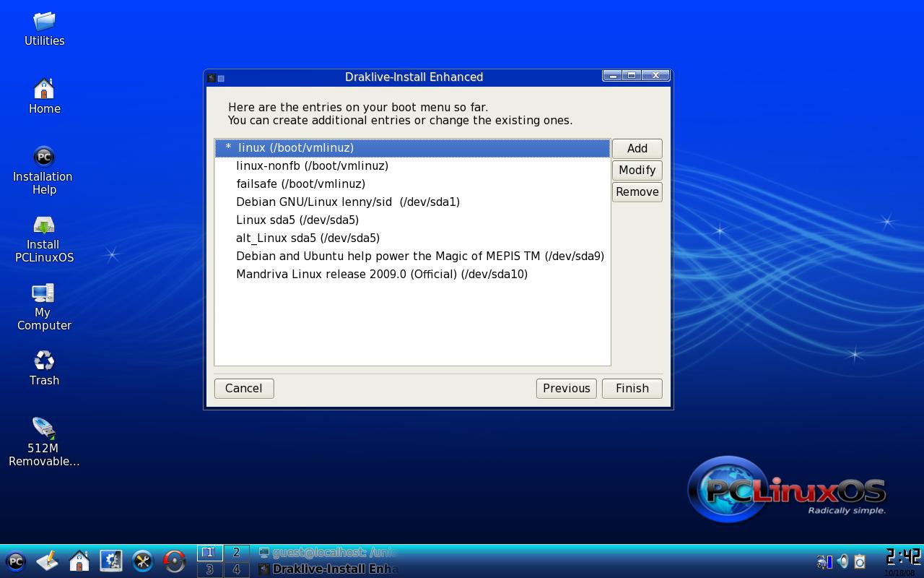Click the home folder icon in taskbar
This screenshot has height=578, width=924.
click(79, 561)
